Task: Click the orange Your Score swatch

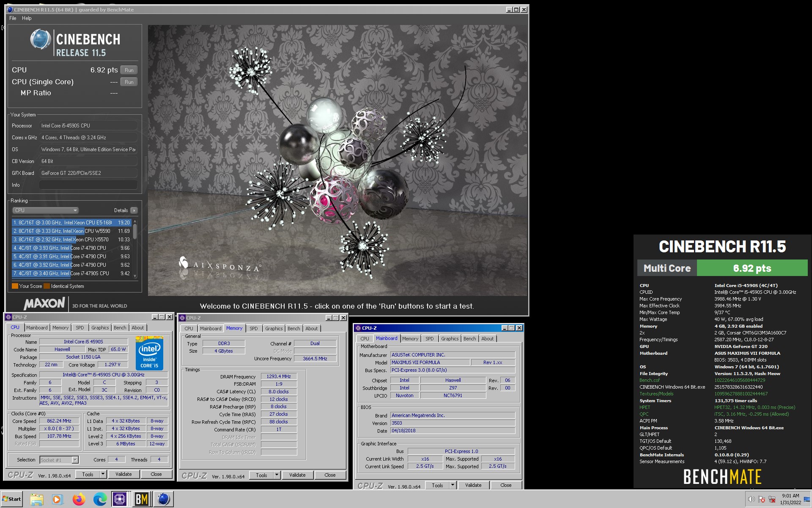Action: [x=15, y=286]
